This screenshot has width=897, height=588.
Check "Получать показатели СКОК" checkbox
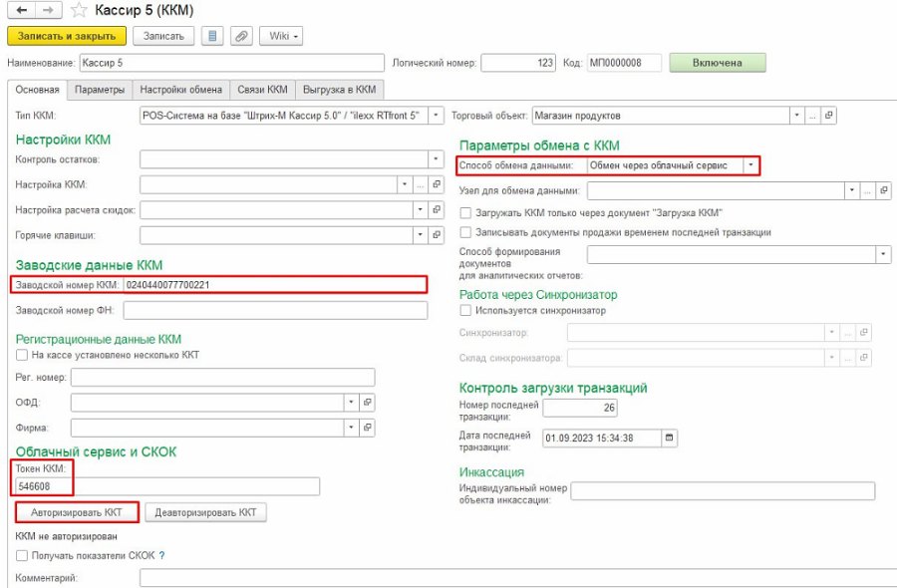pyautogui.click(x=22, y=555)
